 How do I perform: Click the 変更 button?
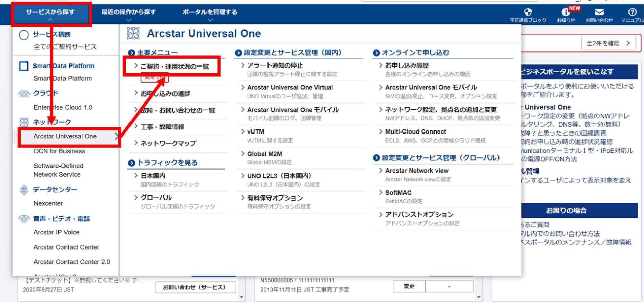coord(409,286)
